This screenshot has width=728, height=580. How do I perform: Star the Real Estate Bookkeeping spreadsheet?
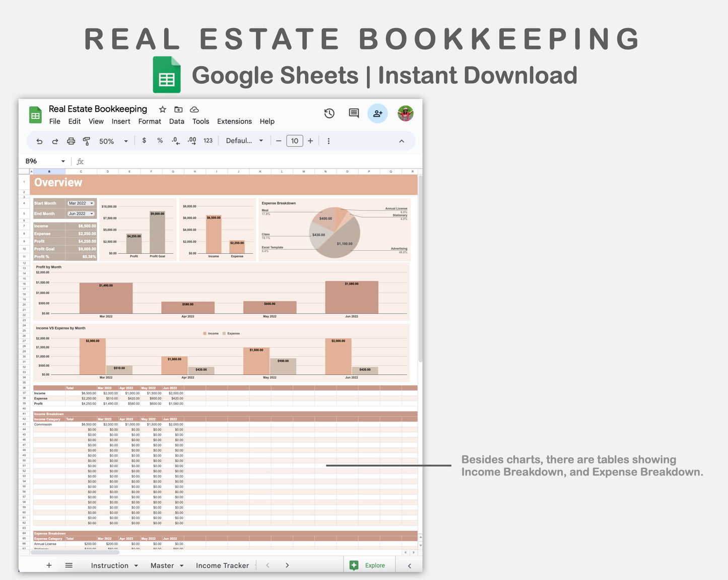[162, 109]
